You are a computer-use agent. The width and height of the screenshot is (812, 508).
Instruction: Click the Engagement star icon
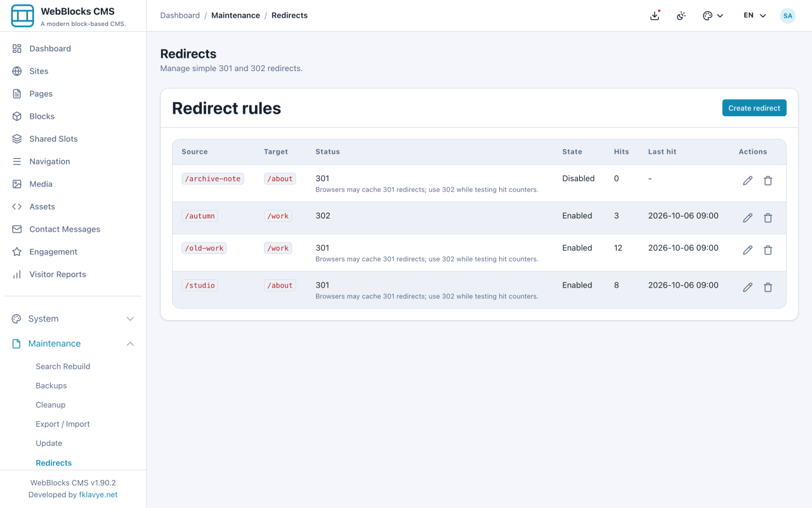click(17, 251)
